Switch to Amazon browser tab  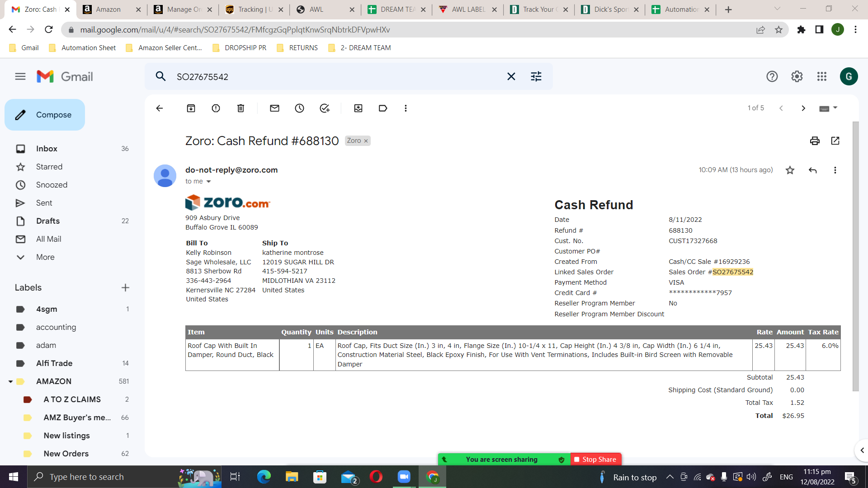tap(112, 9)
